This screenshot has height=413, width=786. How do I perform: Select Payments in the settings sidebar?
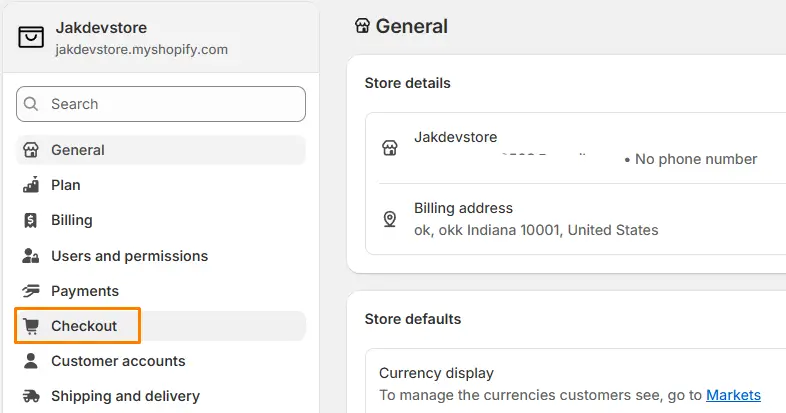(x=161, y=291)
